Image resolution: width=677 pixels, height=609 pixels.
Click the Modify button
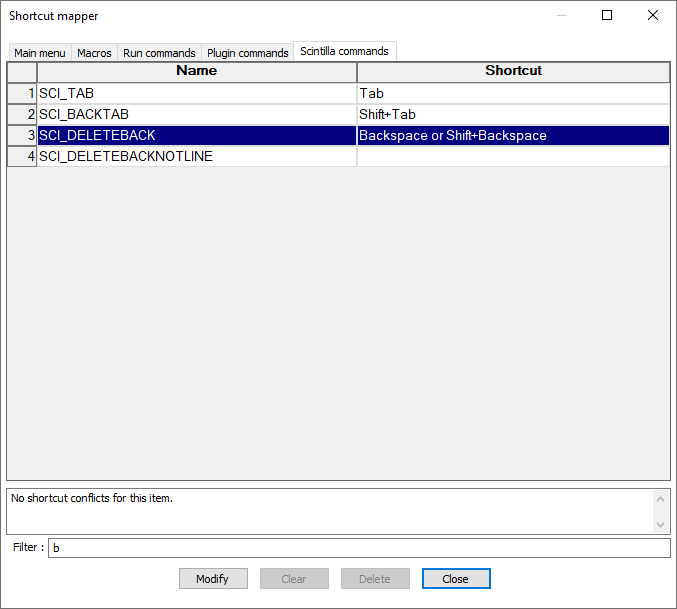point(212,579)
